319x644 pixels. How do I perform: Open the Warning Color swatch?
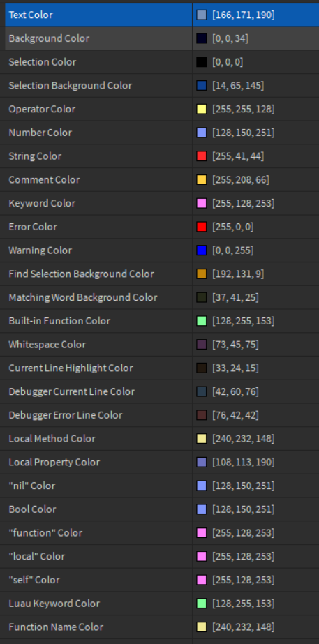202,250
